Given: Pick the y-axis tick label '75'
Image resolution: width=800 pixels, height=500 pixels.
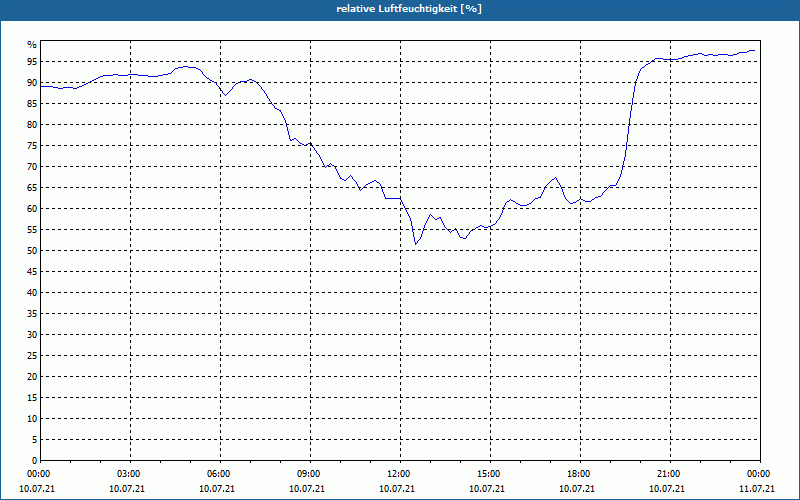Looking at the screenshot, I should coord(32,145).
